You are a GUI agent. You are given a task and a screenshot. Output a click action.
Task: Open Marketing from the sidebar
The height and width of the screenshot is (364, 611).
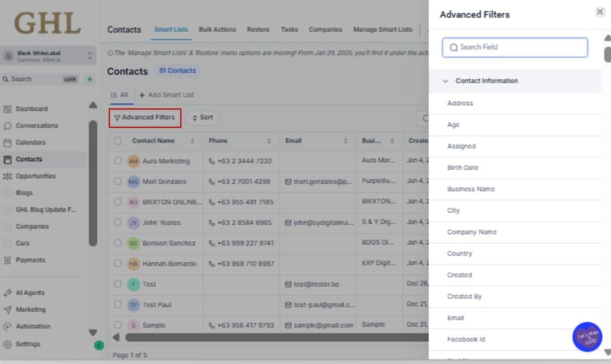pyautogui.click(x=33, y=309)
